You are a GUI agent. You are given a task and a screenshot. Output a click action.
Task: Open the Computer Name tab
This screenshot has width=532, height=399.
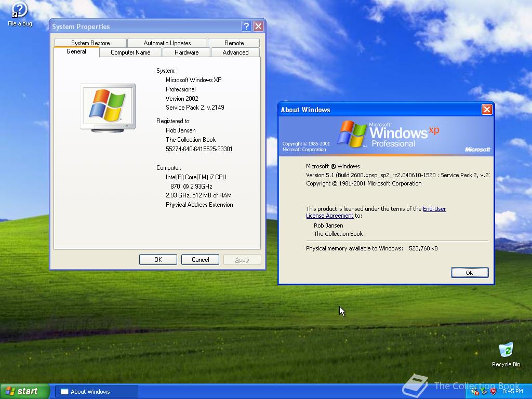click(x=130, y=52)
